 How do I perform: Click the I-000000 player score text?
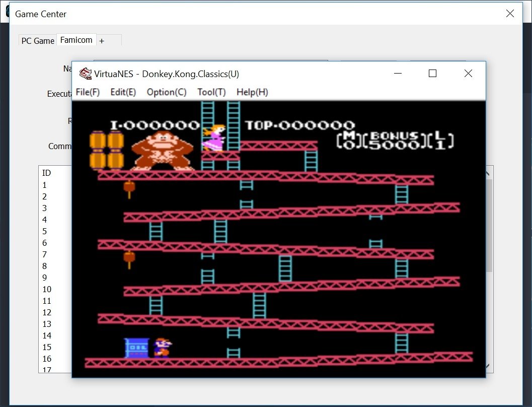click(x=155, y=125)
